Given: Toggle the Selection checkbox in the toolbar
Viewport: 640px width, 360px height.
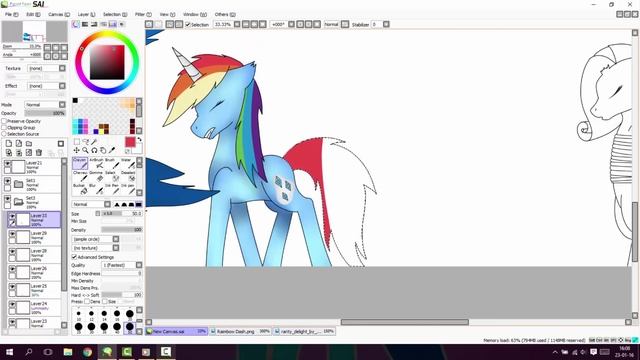Looking at the screenshot, I should point(188,24).
